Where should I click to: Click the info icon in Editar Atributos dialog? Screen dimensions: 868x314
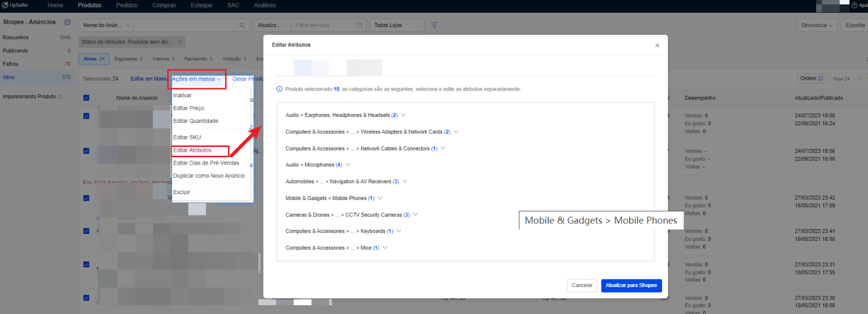[280, 89]
